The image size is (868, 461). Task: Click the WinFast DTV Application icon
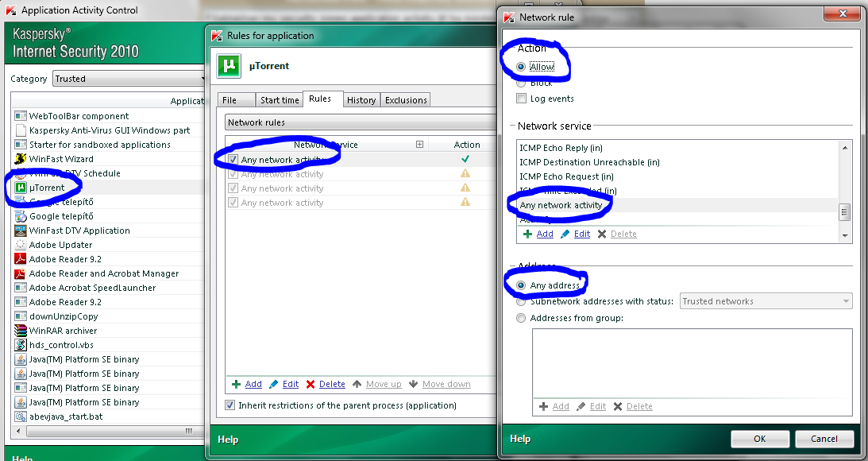click(21, 230)
